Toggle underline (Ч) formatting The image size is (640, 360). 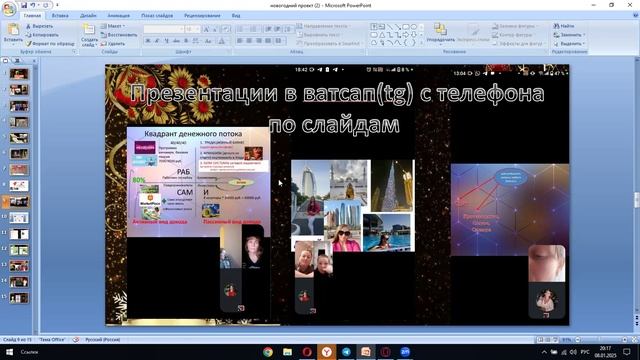(x=167, y=41)
